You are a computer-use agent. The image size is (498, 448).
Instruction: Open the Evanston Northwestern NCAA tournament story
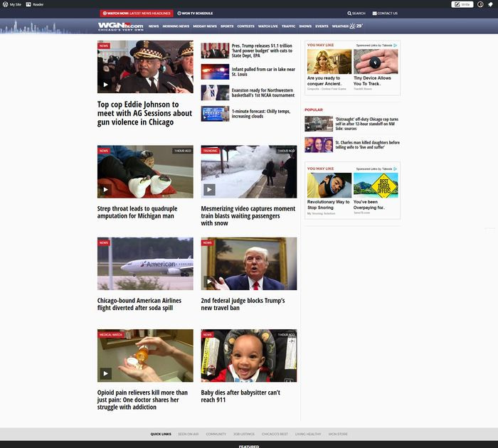click(x=263, y=92)
